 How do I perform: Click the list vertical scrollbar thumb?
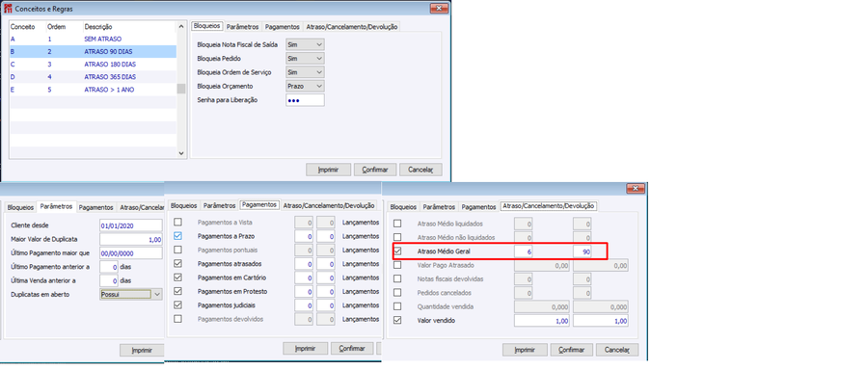tap(181, 89)
